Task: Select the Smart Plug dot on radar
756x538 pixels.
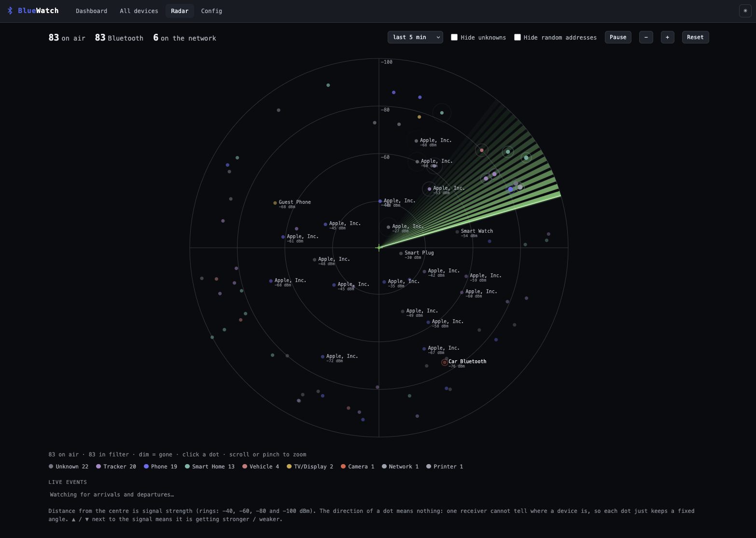Action: pos(401,254)
